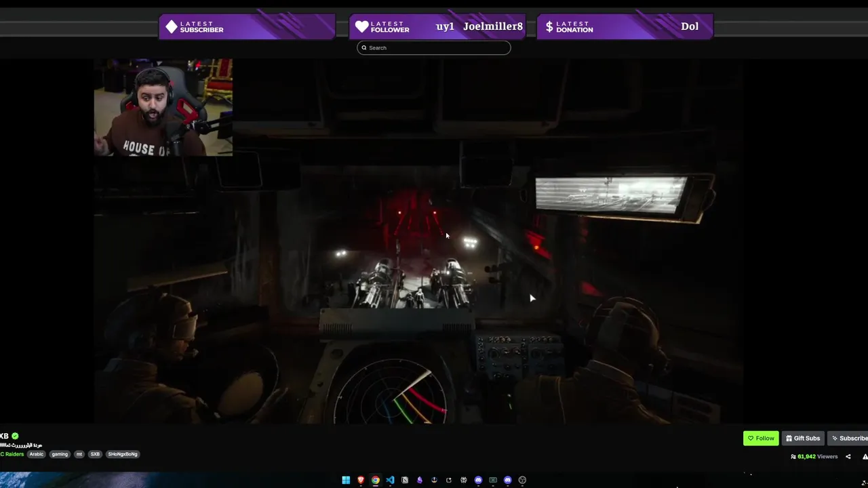Click the latest donation dollar icon
Screen dimensions: 868x488
(x=549, y=26)
